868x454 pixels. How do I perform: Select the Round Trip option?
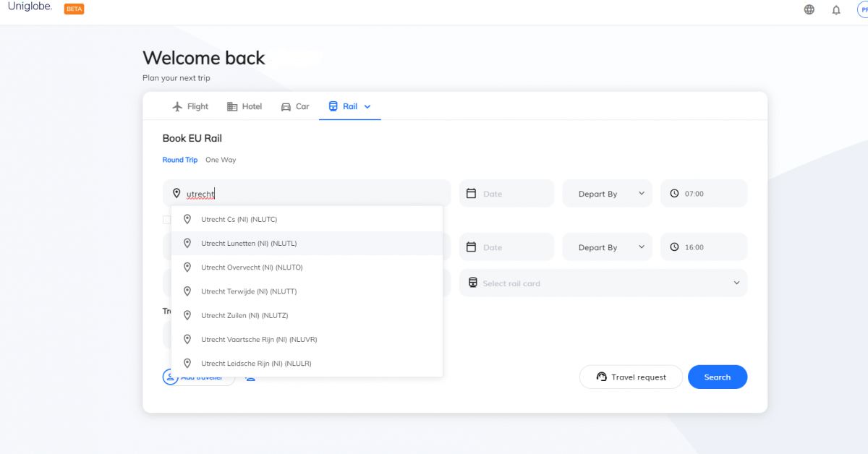pos(179,160)
